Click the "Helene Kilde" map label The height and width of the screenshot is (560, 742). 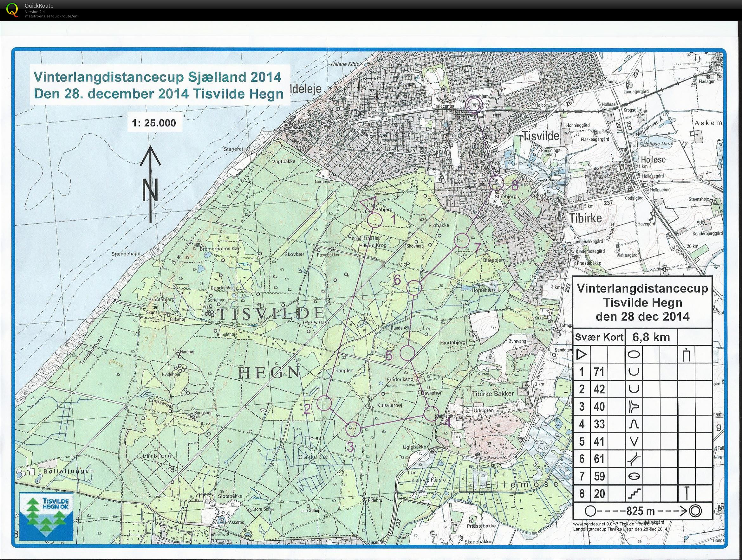coord(345,64)
